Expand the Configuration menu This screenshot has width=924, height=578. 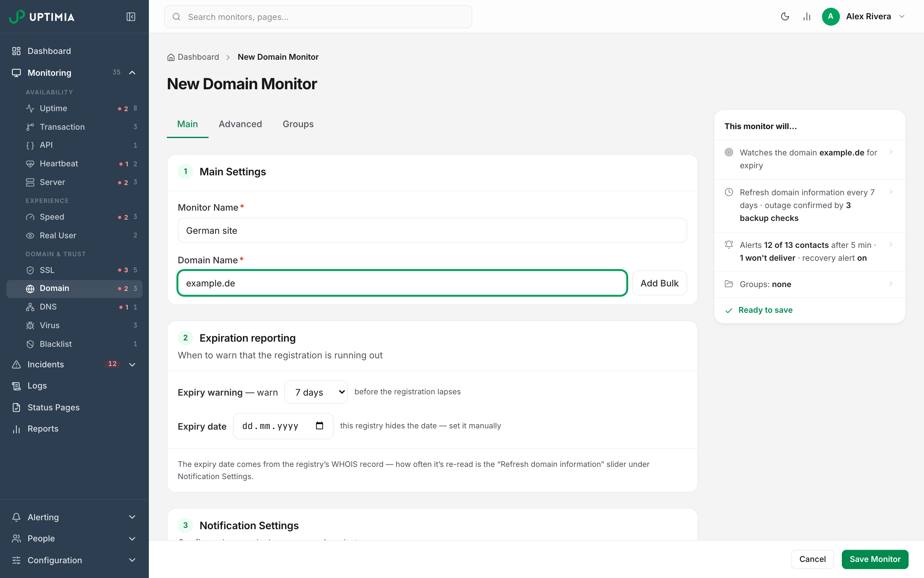[x=132, y=560]
